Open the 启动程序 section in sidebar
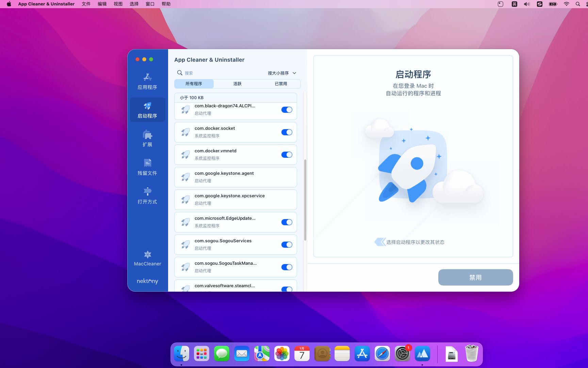The width and height of the screenshot is (588, 368). pyautogui.click(x=147, y=109)
